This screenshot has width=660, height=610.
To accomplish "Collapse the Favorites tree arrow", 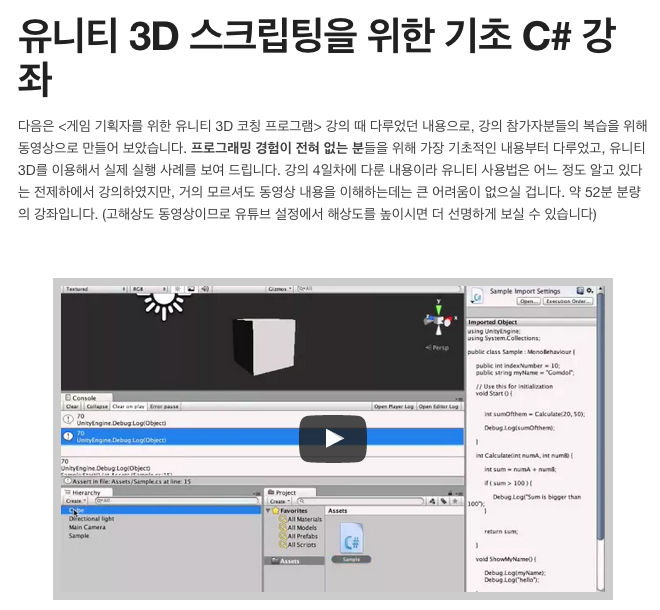I will click(x=268, y=511).
